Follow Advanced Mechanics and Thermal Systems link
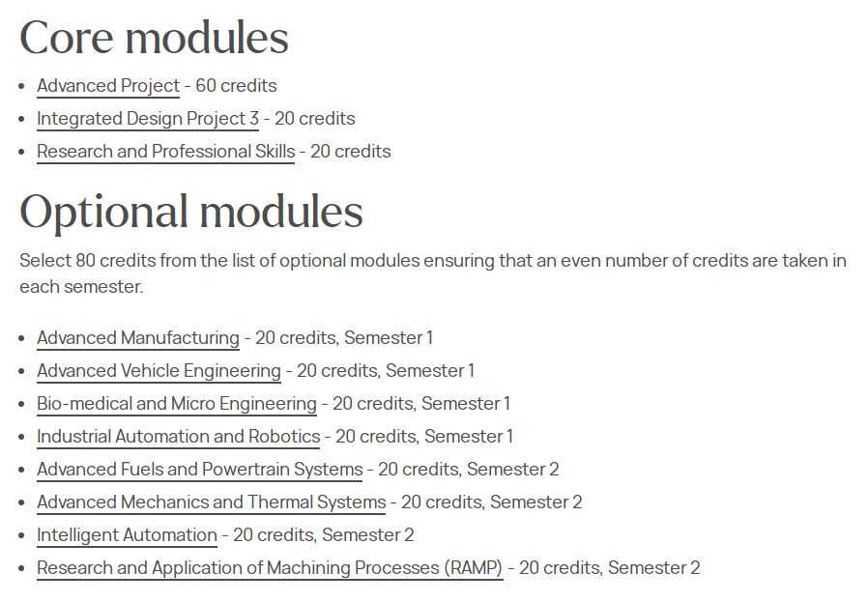868x602 pixels. click(211, 502)
